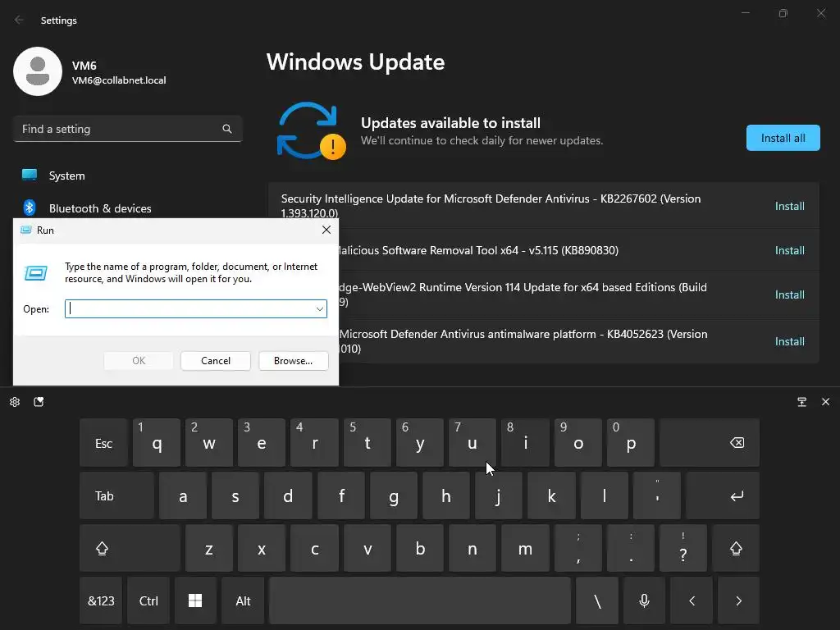
Task: Install Defender antimalware platform KB4052623
Action: pyautogui.click(x=789, y=341)
